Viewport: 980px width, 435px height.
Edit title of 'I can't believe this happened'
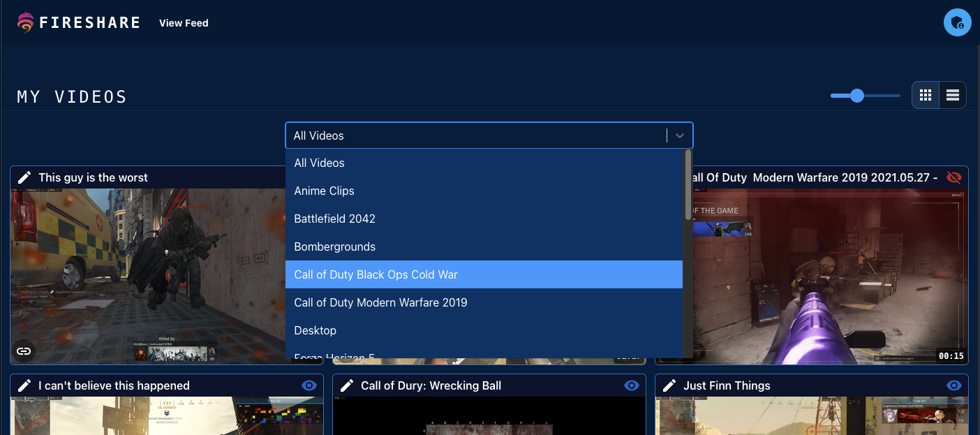(24, 385)
